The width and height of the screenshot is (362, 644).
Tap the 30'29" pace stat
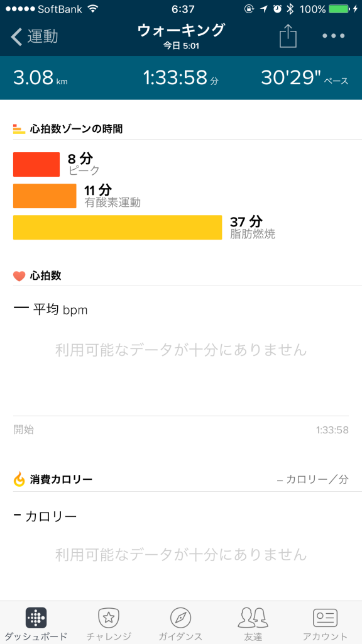point(305,77)
